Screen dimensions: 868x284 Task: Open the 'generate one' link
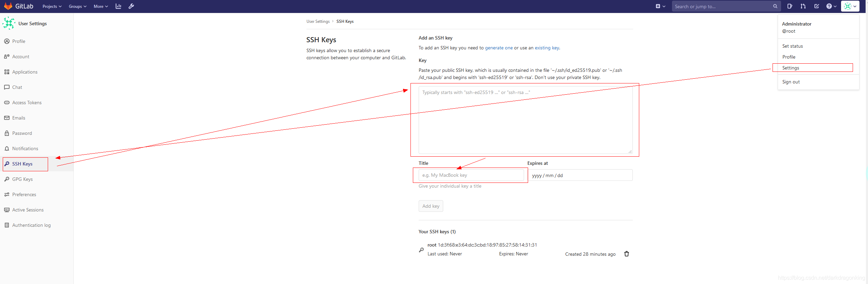point(499,48)
